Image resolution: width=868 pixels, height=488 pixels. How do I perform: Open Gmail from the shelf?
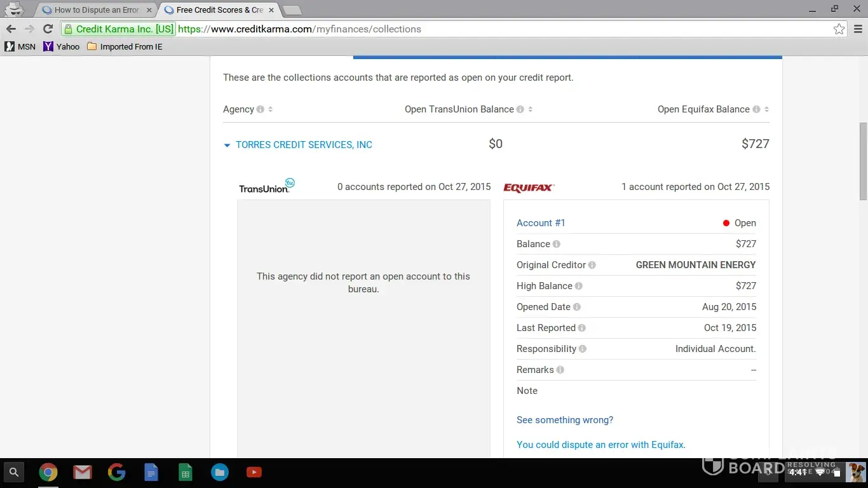[x=83, y=472]
